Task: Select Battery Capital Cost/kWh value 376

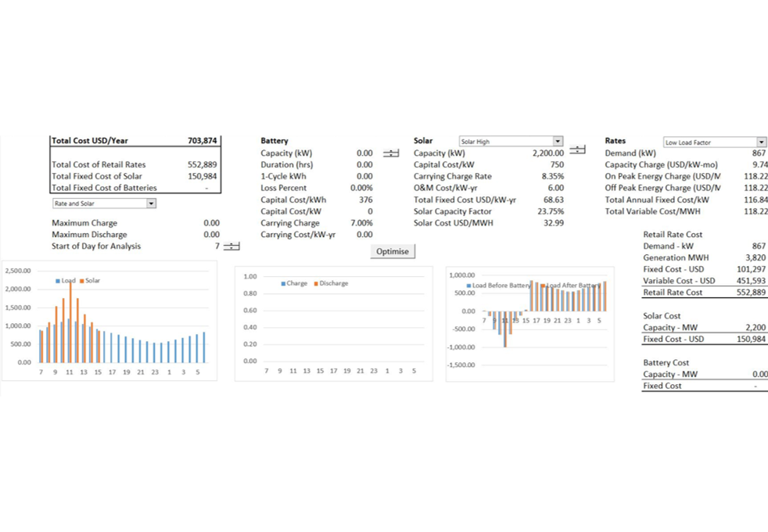Action: pyautogui.click(x=365, y=199)
